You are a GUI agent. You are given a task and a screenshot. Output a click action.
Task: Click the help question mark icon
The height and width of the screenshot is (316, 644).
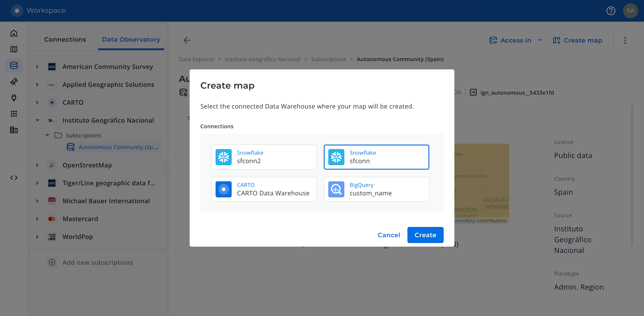pyautogui.click(x=611, y=11)
